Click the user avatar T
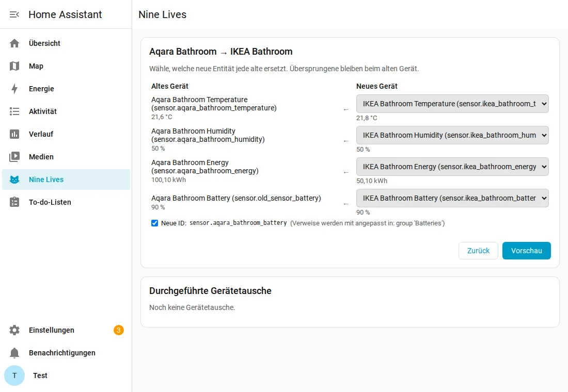The width and height of the screenshot is (568, 392). (x=14, y=375)
